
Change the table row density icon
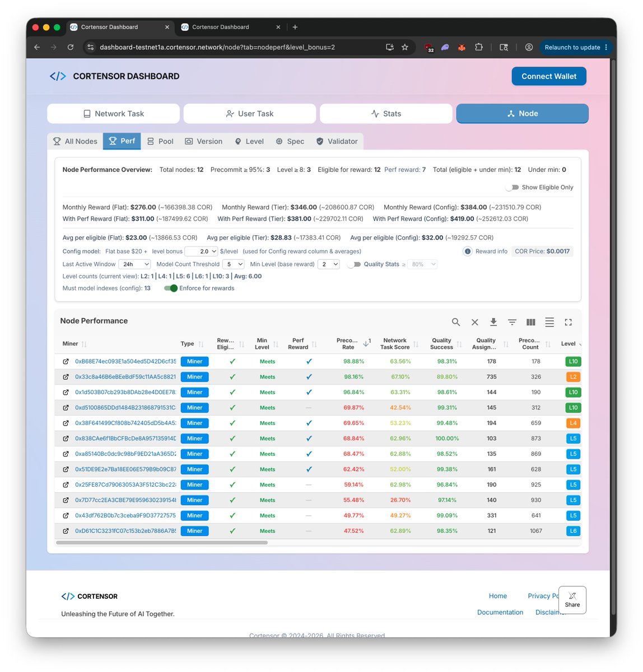549,322
